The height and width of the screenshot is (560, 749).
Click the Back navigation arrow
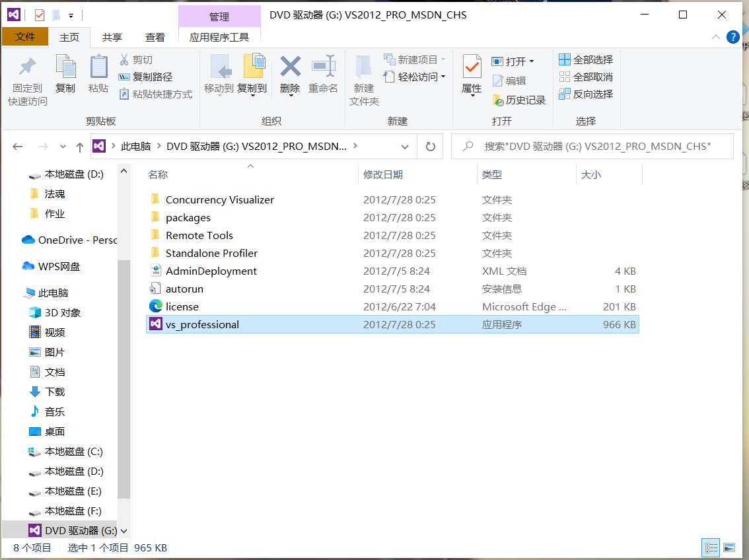(x=18, y=147)
